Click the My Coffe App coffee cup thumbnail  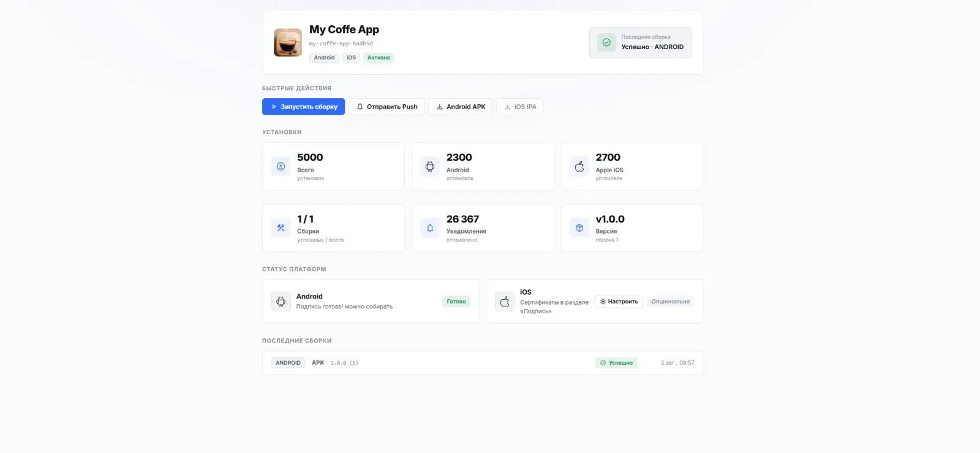coord(287,42)
